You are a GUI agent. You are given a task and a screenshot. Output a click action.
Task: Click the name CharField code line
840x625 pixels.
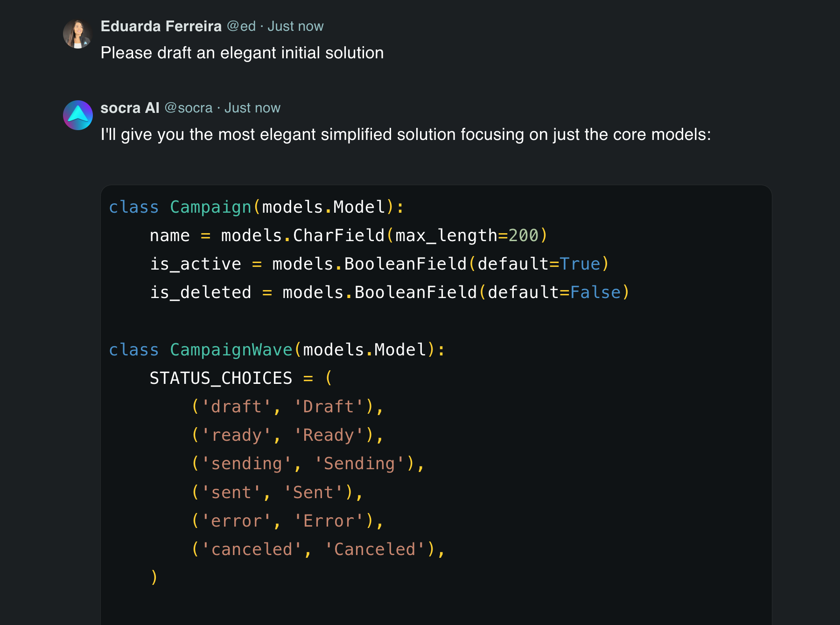348,236
